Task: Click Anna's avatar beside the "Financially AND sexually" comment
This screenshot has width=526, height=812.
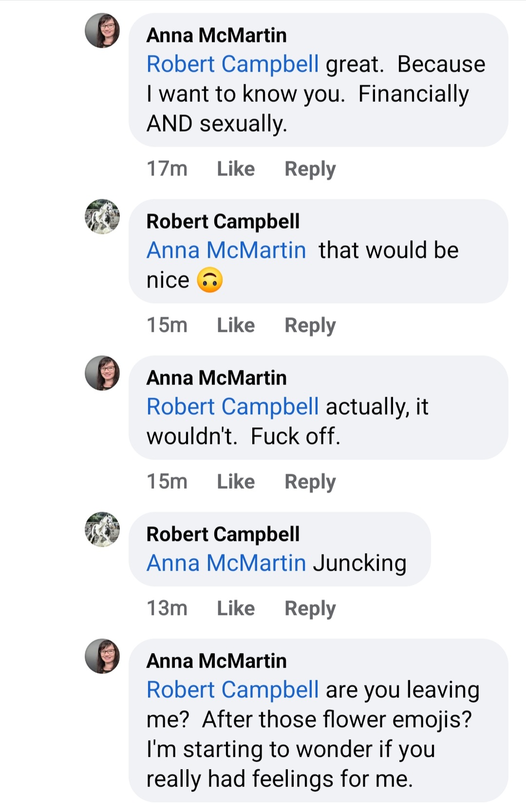Action: point(102,30)
